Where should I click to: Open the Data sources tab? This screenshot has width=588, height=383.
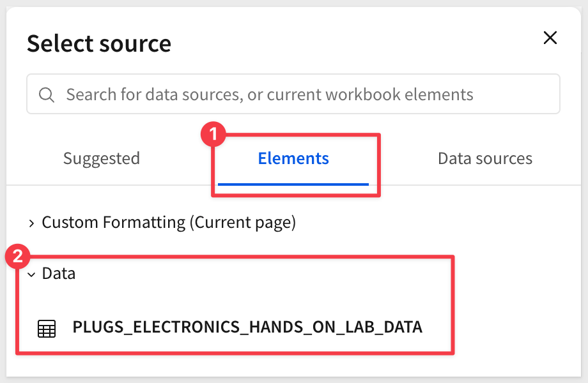coord(484,158)
